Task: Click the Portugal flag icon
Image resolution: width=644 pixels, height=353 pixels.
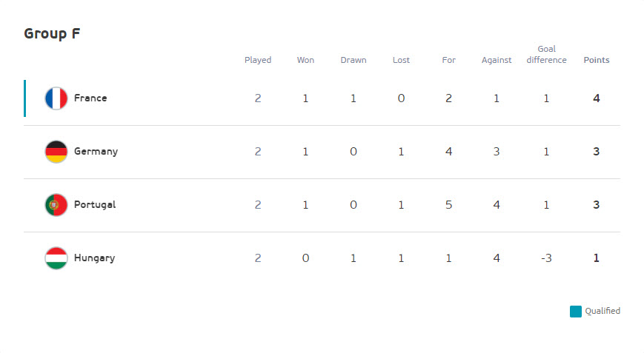Action: pyautogui.click(x=56, y=205)
